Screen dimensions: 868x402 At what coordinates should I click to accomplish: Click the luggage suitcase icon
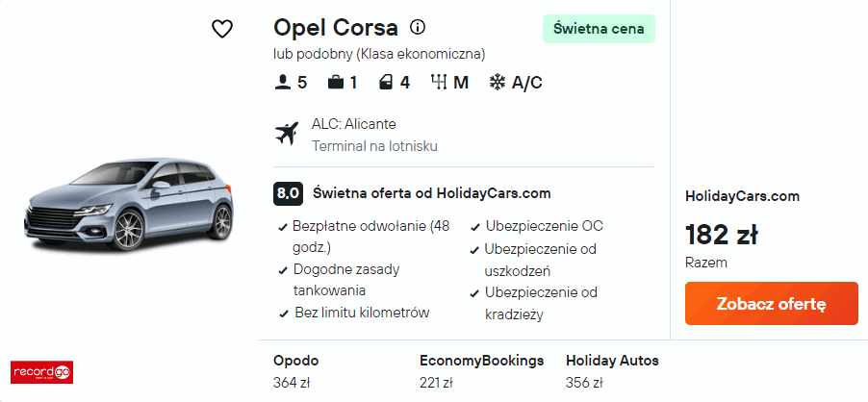(x=335, y=83)
